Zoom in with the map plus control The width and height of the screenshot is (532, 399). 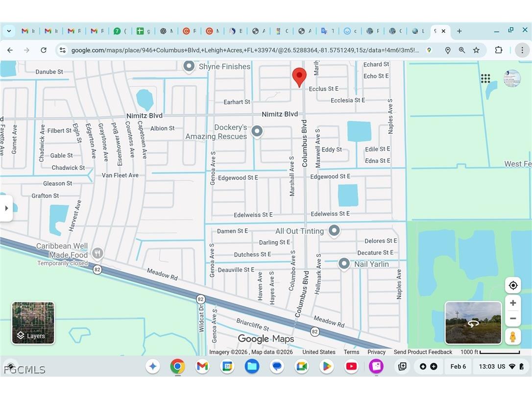click(x=513, y=303)
